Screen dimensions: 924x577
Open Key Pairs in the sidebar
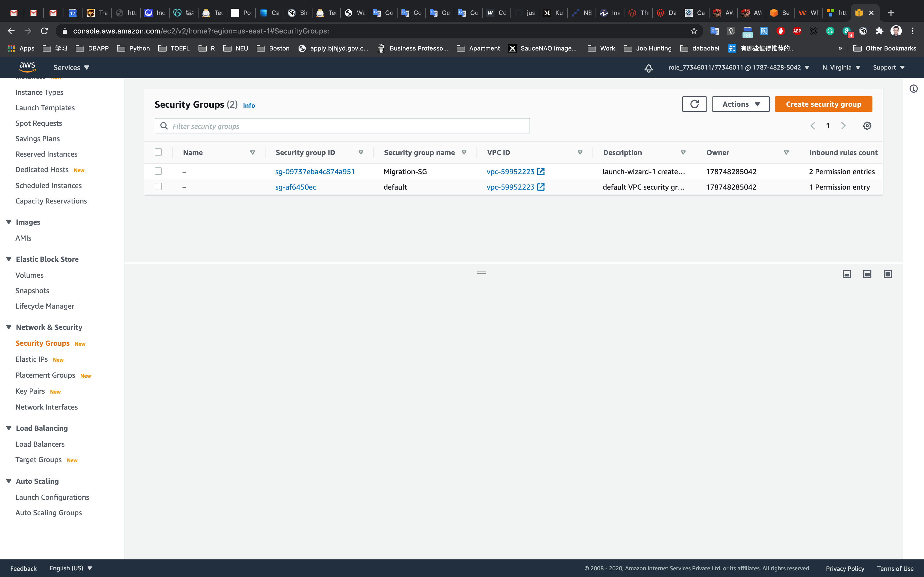click(30, 391)
